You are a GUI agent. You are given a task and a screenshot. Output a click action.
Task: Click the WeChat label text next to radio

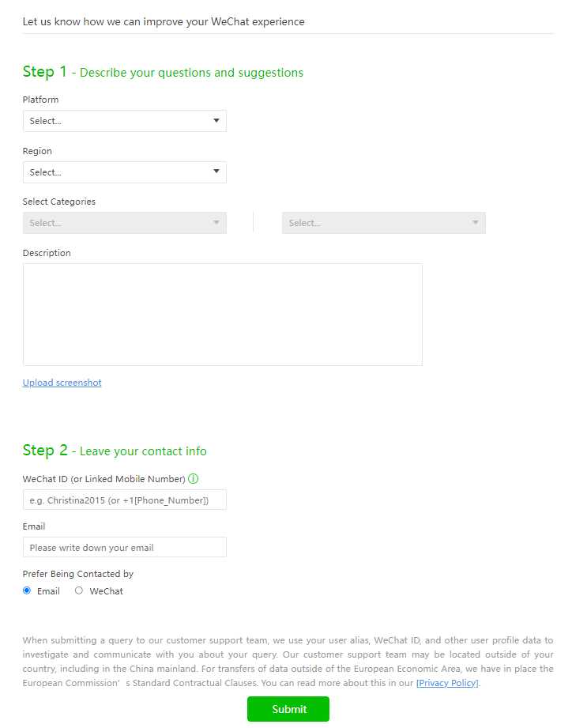[106, 591]
